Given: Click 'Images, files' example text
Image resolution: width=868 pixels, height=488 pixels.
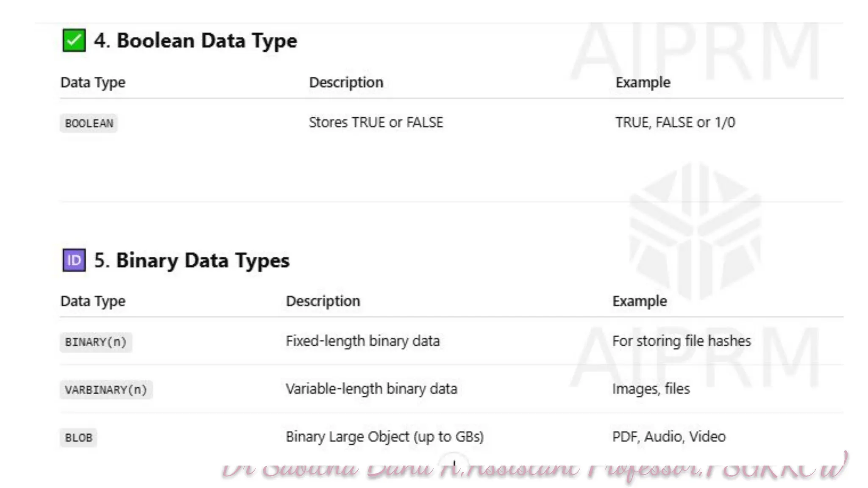Looking at the screenshot, I should point(651,389).
